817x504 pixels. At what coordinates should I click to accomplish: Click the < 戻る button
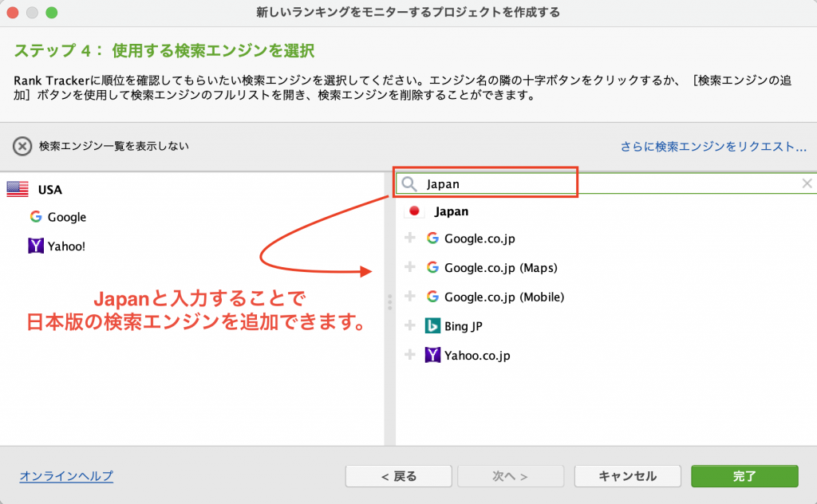(x=399, y=476)
